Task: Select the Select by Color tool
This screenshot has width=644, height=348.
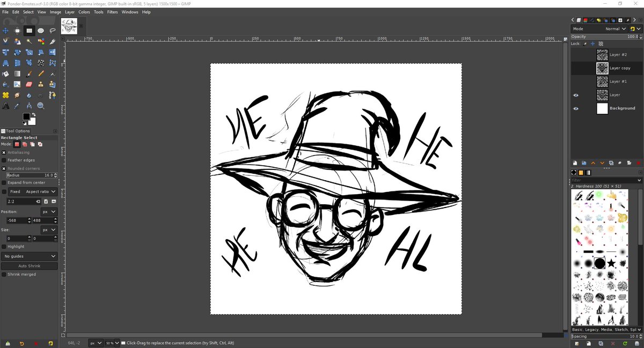Action: point(41,41)
